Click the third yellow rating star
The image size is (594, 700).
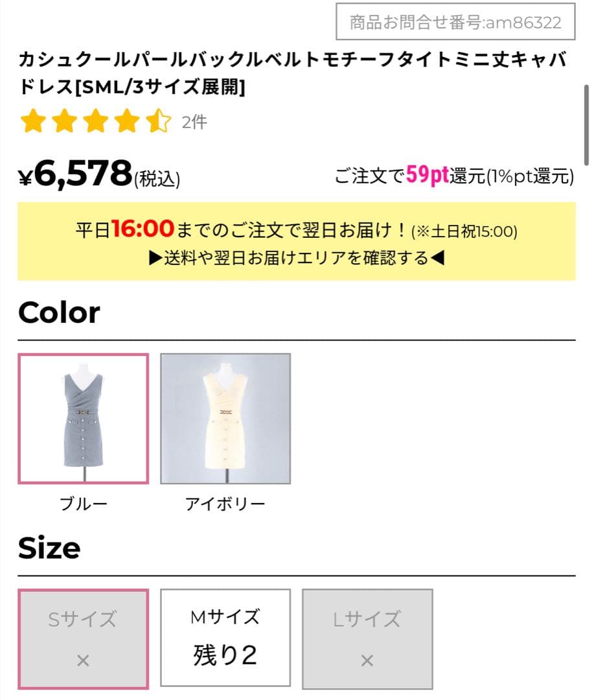[x=95, y=121]
